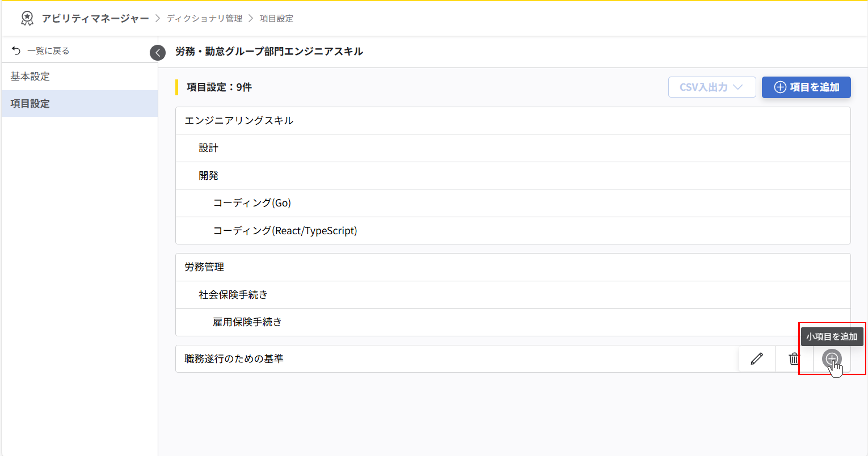The image size is (868, 456).
Task: Select the エンジニアリングスキル row
Action: [x=239, y=121]
